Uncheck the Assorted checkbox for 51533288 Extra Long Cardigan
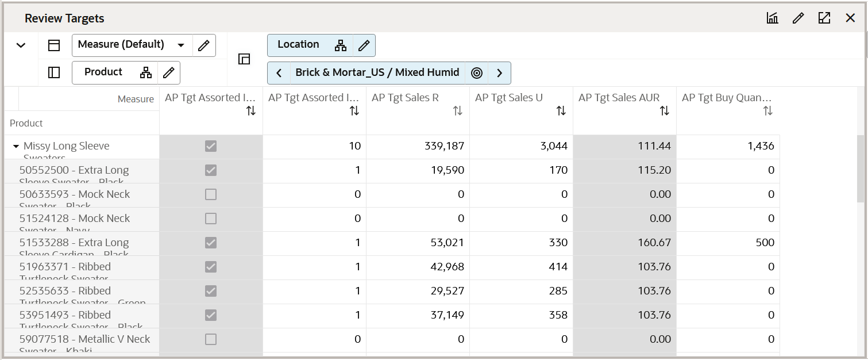 tap(210, 243)
